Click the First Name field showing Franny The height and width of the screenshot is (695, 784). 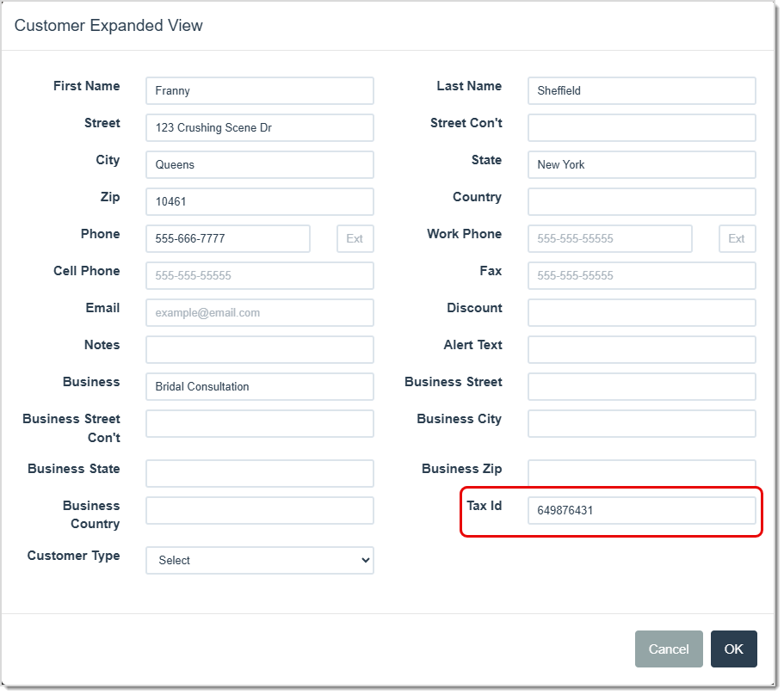pyautogui.click(x=258, y=90)
